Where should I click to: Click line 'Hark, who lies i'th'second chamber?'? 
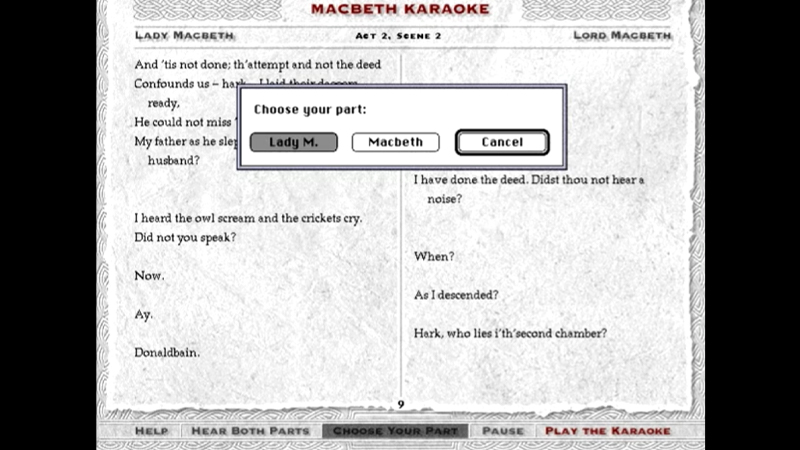pyautogui.click(x=510, y=334)
